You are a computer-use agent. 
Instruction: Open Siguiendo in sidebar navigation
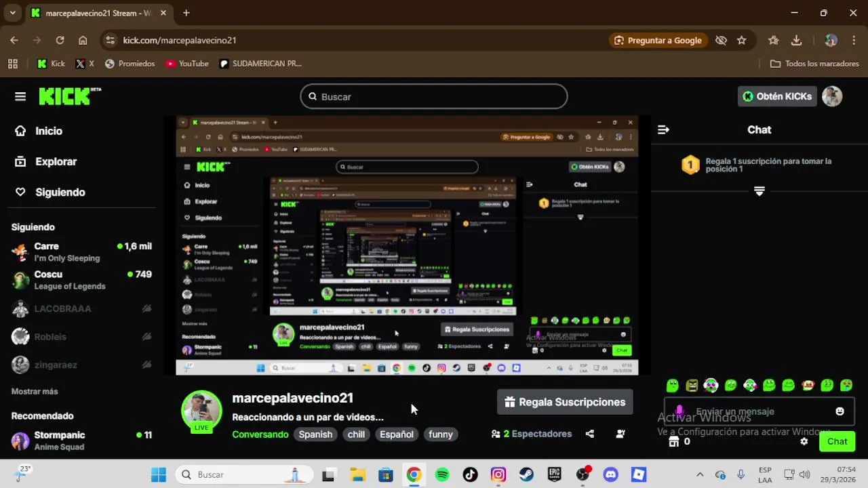50,192
